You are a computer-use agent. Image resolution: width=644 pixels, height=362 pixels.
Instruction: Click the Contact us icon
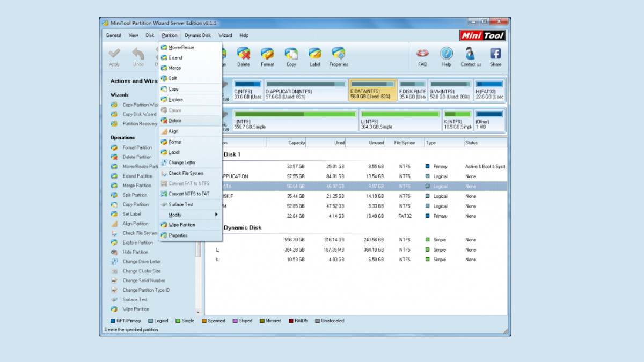point(471,54)
